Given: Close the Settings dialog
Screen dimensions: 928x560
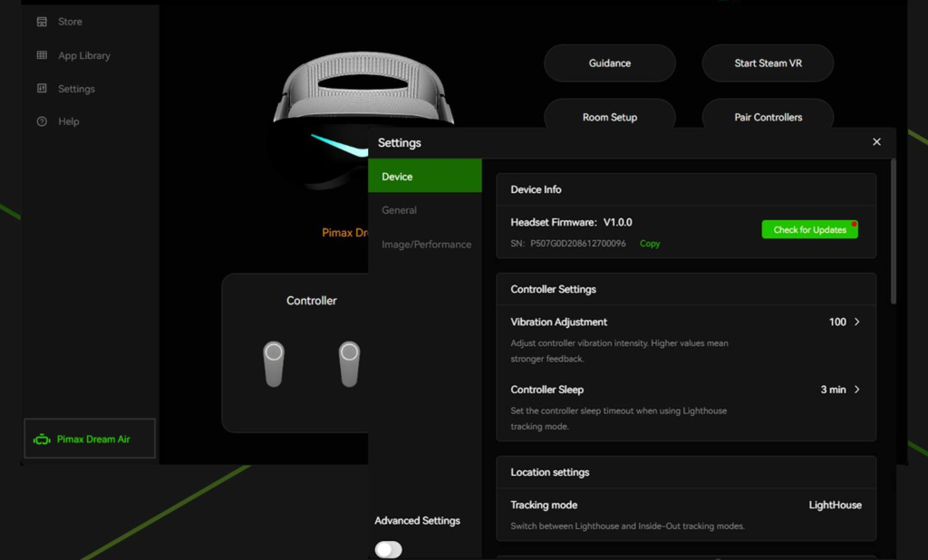Looking at the screenshot, I should click(x=876, y=142).
